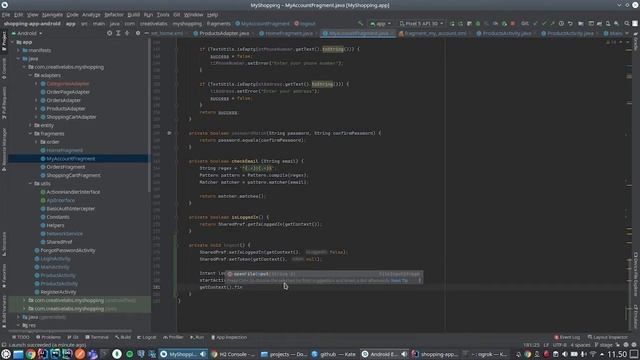Viewport: 640px width, 360px height.
Task: Click the Make Project hammer icon
Action: [360, 24]
